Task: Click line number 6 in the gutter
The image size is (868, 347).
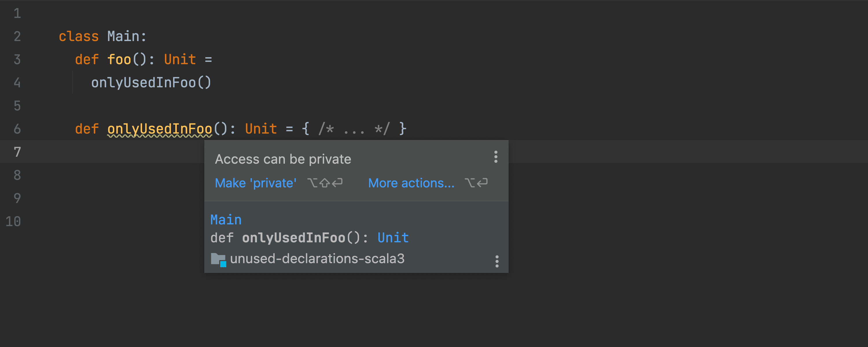Action: pos(17,129)
